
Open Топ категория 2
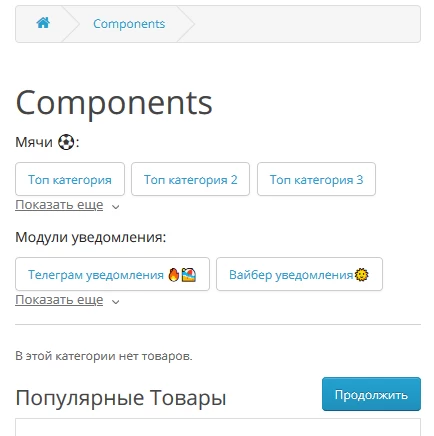coord(190,179)
